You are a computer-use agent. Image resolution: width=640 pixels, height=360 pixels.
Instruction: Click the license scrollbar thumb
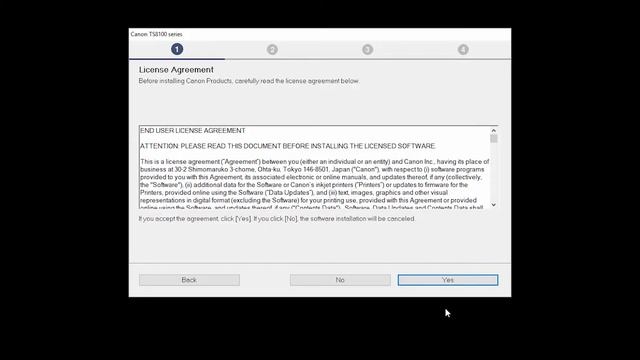[493, 139]
